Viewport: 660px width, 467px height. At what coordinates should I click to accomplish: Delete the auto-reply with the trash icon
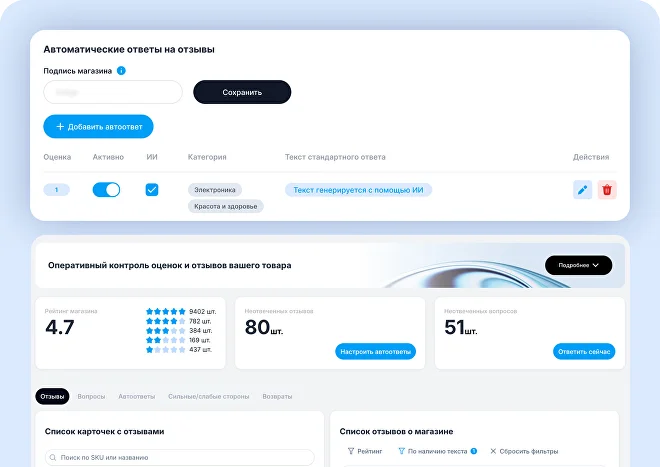coord(607,190)
